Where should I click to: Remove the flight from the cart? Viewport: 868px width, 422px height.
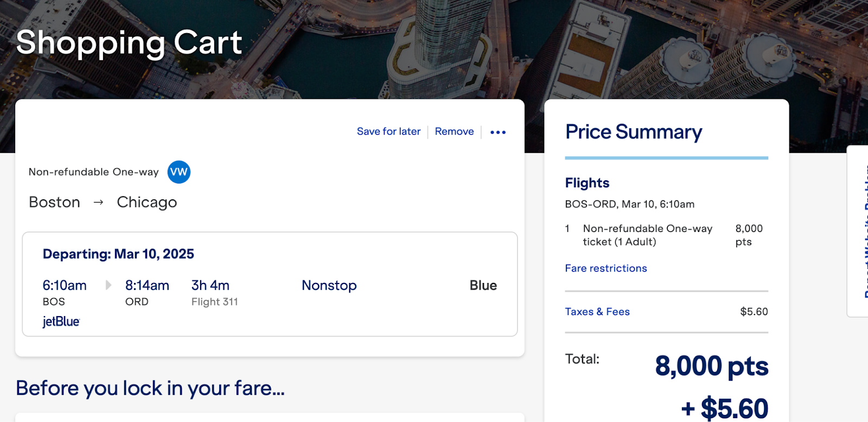pyautogui.click(x=454, y=131)
